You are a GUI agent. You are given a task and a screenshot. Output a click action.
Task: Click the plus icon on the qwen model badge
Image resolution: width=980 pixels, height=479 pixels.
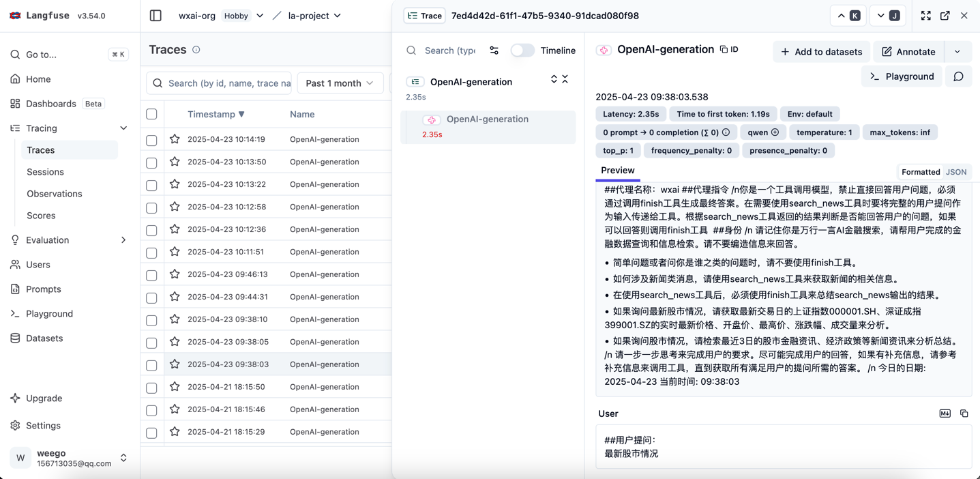775,132
